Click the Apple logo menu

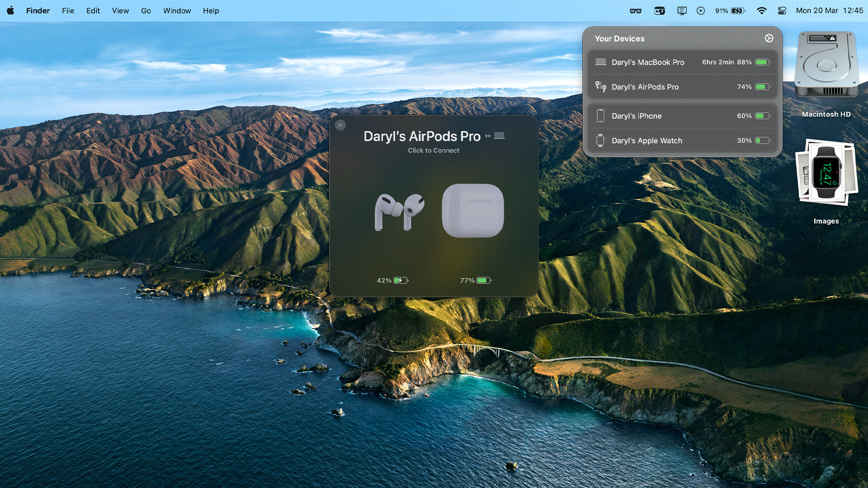click(x=10, y=10)
